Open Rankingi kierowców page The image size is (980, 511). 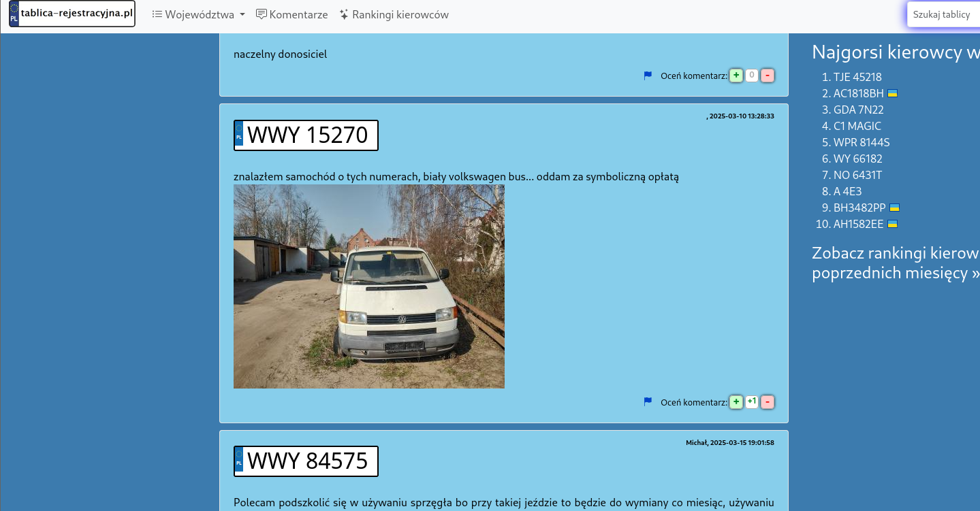point(394,14)
